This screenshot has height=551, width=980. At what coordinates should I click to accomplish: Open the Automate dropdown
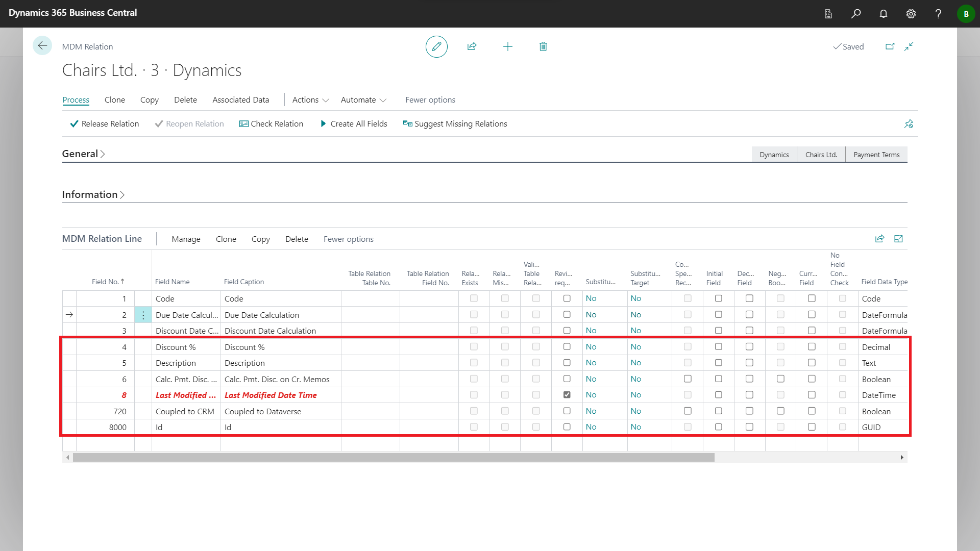[363, 100]
